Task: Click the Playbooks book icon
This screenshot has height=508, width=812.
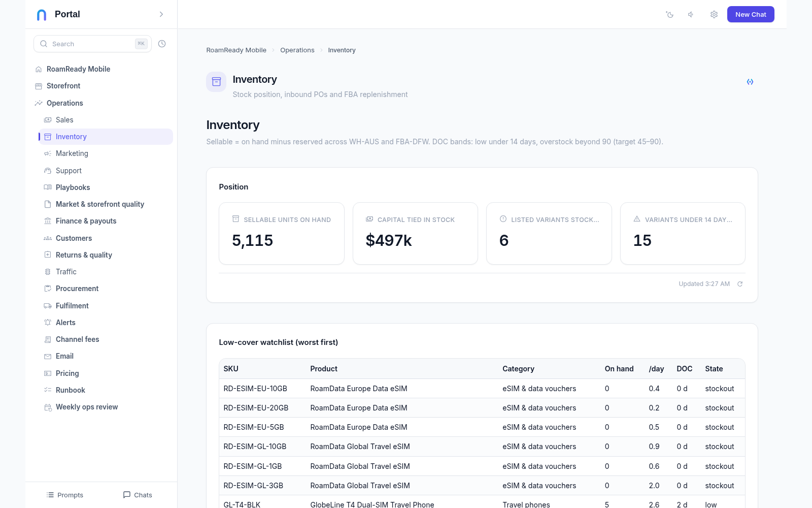Action: (48, 187)
